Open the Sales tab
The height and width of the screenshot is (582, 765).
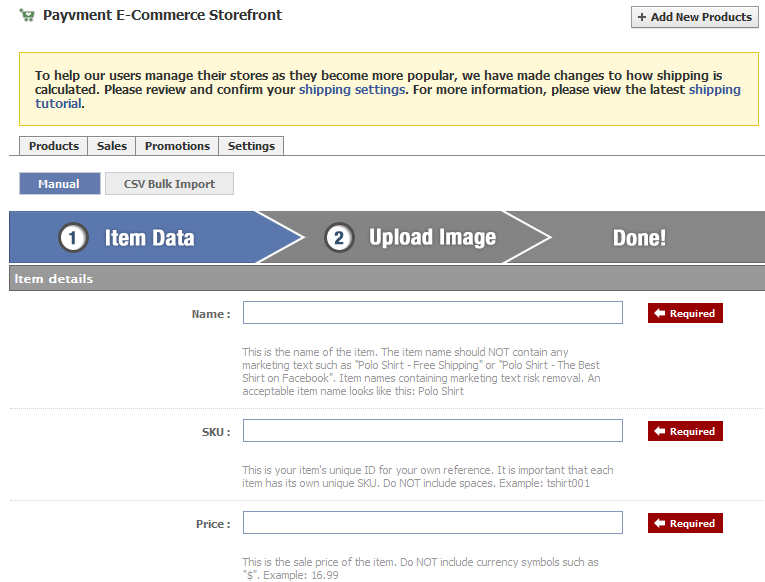[112, 146]
